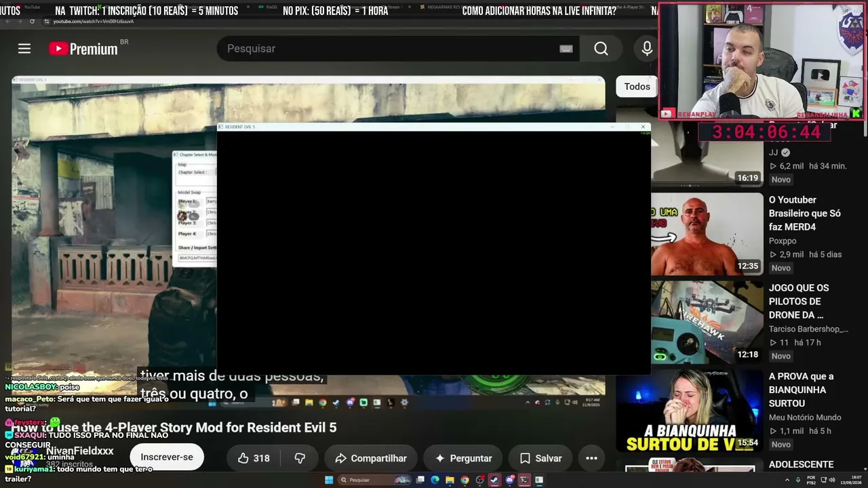Open more actions three-dot menu

[591, 458]
